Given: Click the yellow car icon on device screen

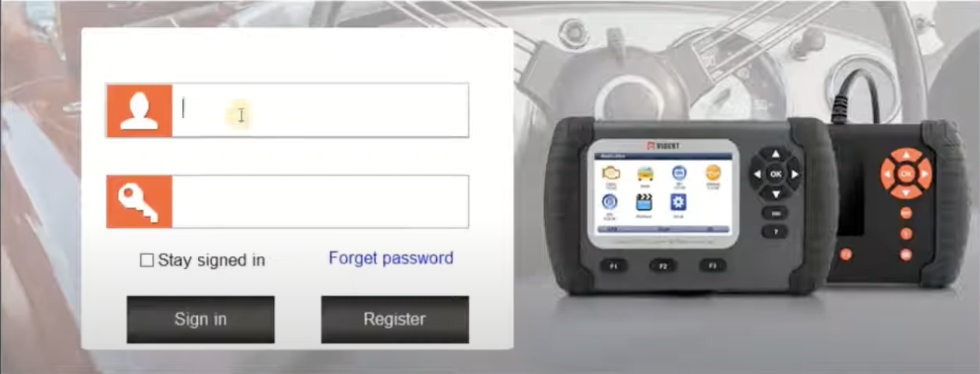Looking at the screenshot, I should coord(645,174).
